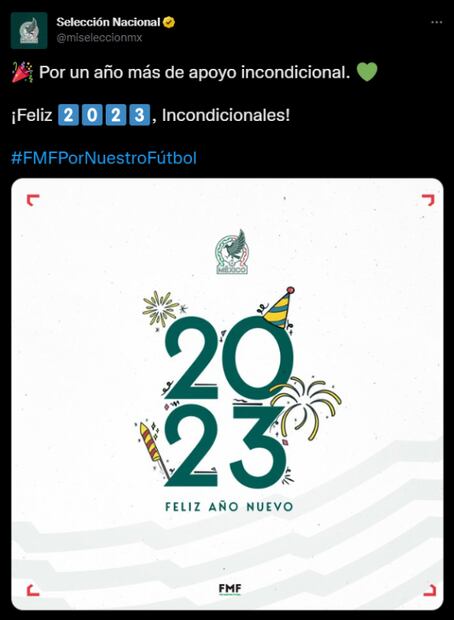The height and width of the screenshot is (620, 454).
Task: Click the yellow firework burst beside 23
Action: coord(306,408)
